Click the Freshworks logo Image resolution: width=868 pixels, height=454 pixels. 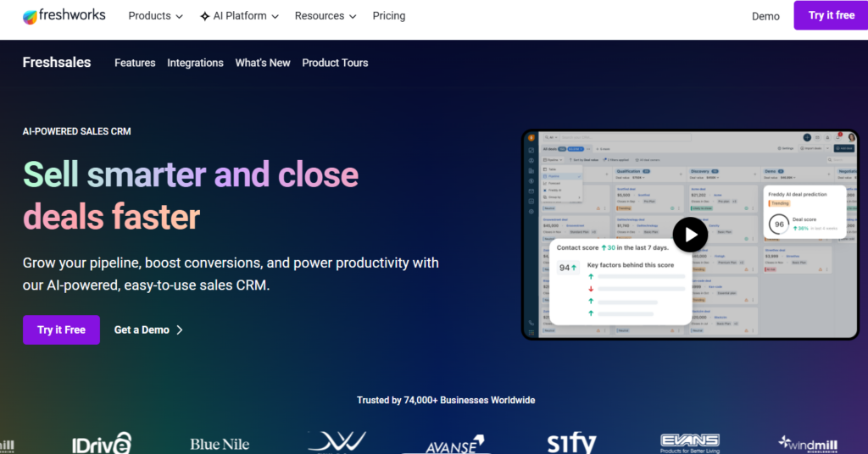[64, 15]
